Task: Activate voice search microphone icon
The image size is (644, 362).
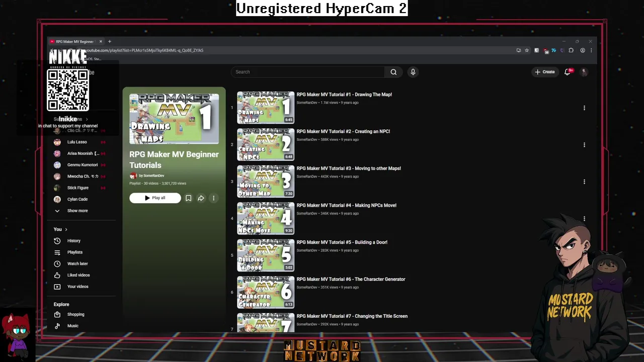Action: pyautogui.click(x=413, y=72)
